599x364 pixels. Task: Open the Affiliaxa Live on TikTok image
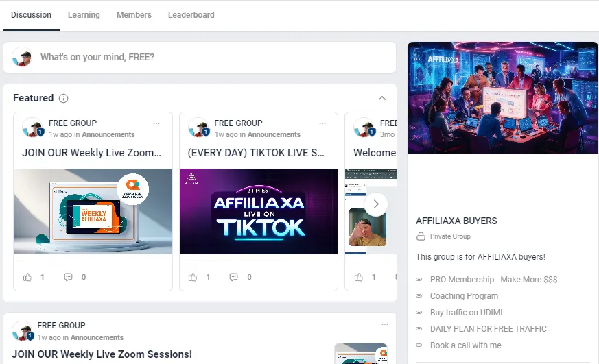tap(259, 211)
